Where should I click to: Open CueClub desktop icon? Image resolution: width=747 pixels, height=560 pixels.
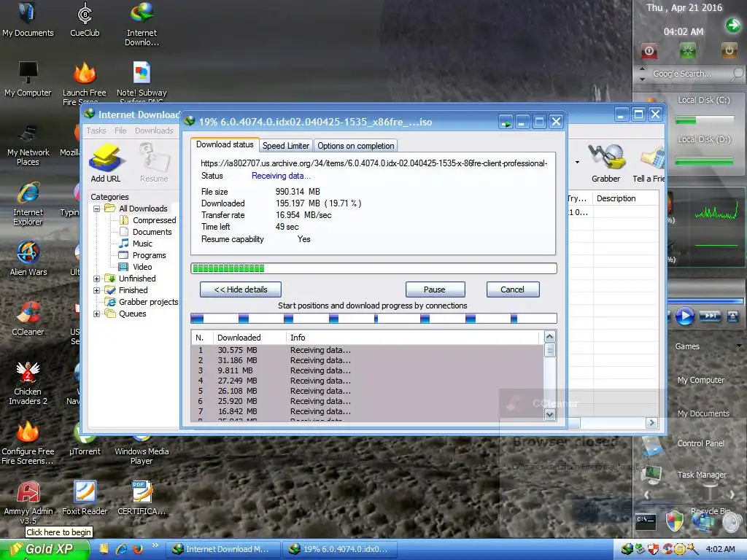click(x=85, y=20)
